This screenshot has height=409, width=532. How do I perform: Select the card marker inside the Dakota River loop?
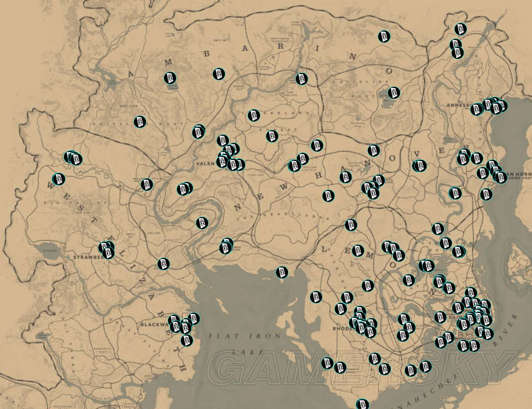coord(202,223)
